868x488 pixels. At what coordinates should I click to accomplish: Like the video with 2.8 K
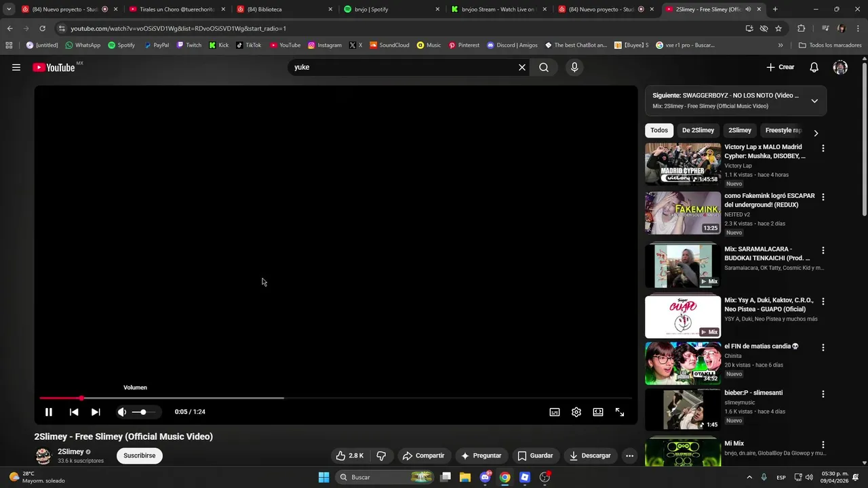(350, 455)
